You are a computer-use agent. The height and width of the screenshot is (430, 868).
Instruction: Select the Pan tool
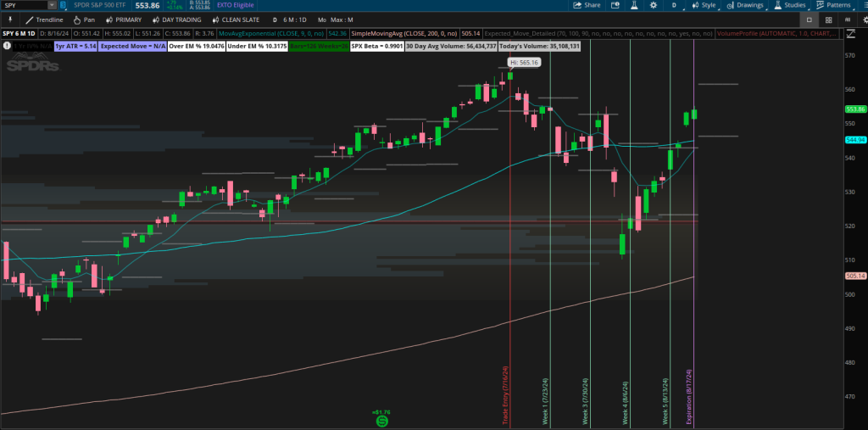(x=84, y=20)
